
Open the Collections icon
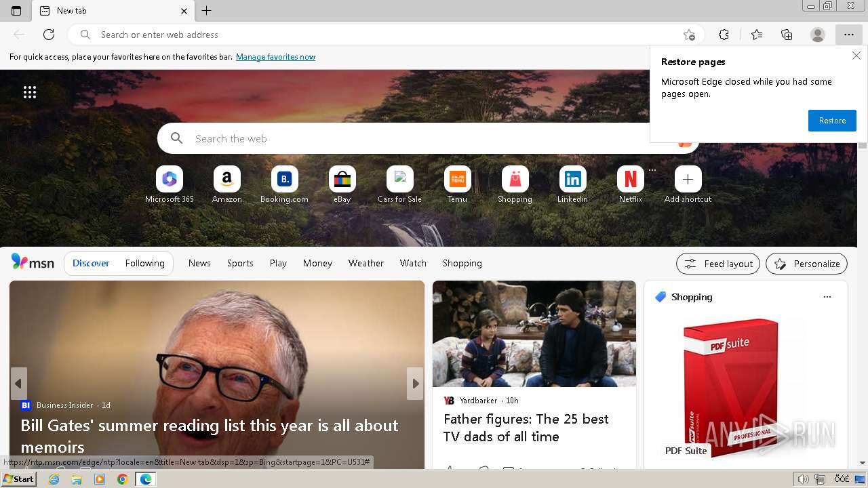pyautogui.click(x=787, y=35)
